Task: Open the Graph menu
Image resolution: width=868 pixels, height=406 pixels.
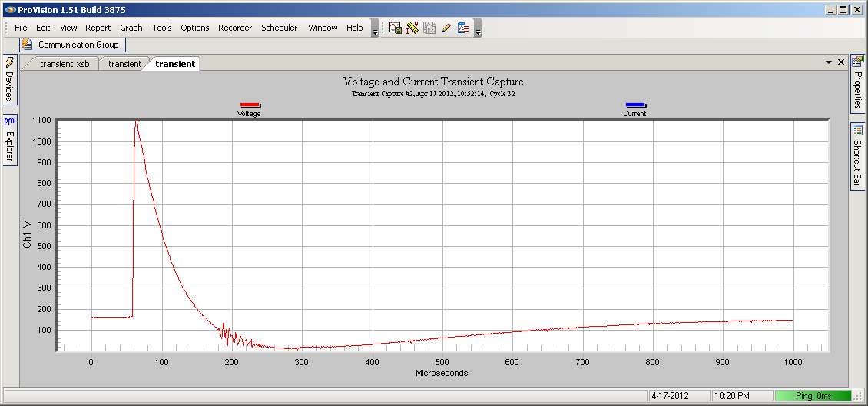Action: [x=131, y=28]
